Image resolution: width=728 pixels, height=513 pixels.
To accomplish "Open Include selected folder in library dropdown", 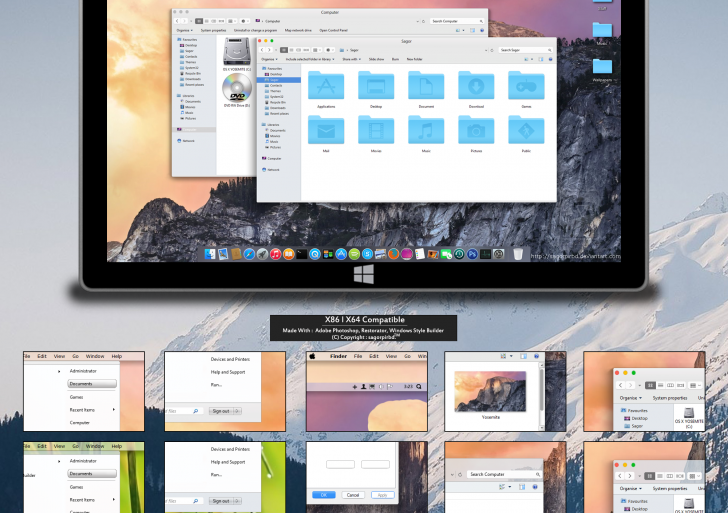I will point(309,59).
